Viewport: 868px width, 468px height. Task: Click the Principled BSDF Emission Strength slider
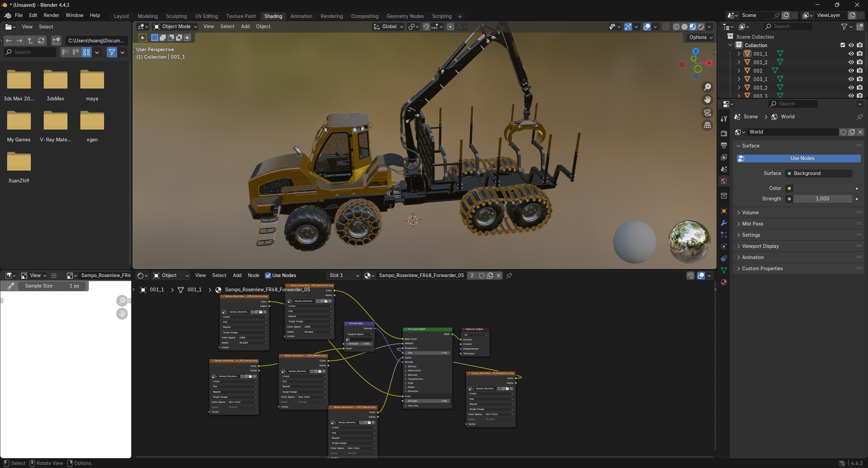pos(427,401)
